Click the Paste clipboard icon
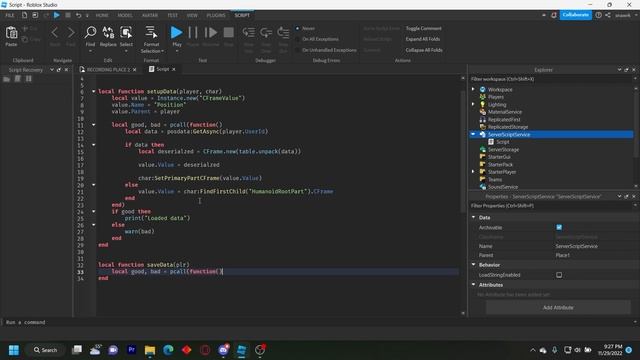Screen dimensions: 640x360 (11, 33)
